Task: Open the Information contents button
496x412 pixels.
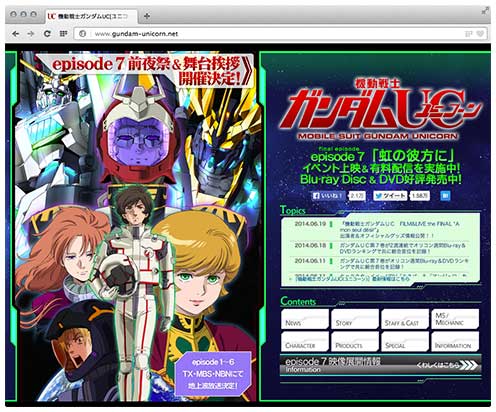Action: pyautogui.click(x=455, y=341)
